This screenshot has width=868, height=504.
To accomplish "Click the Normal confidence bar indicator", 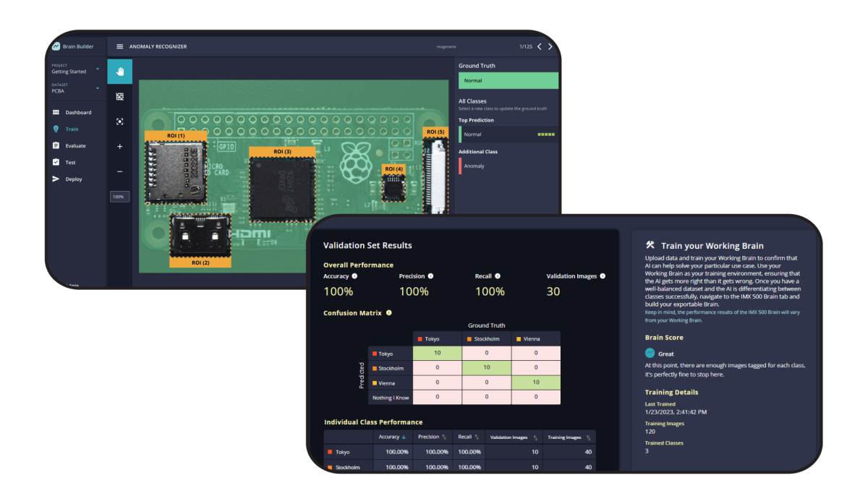I will click(x=546, y=134).
